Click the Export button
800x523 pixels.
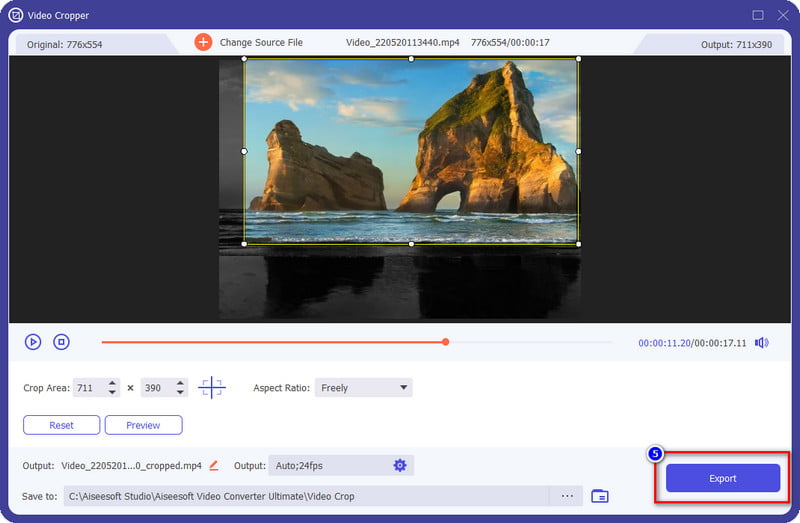coord(722,478)
